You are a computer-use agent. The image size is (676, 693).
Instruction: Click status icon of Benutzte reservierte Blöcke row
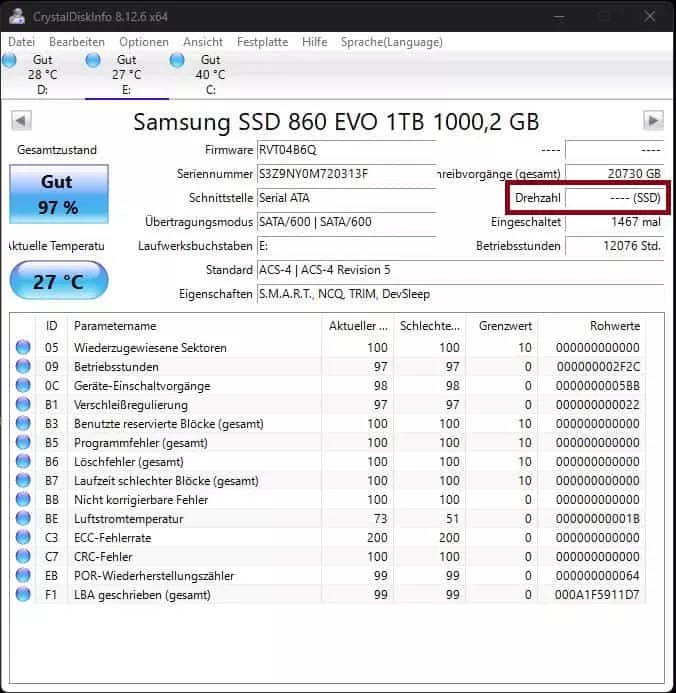[23, 423]
